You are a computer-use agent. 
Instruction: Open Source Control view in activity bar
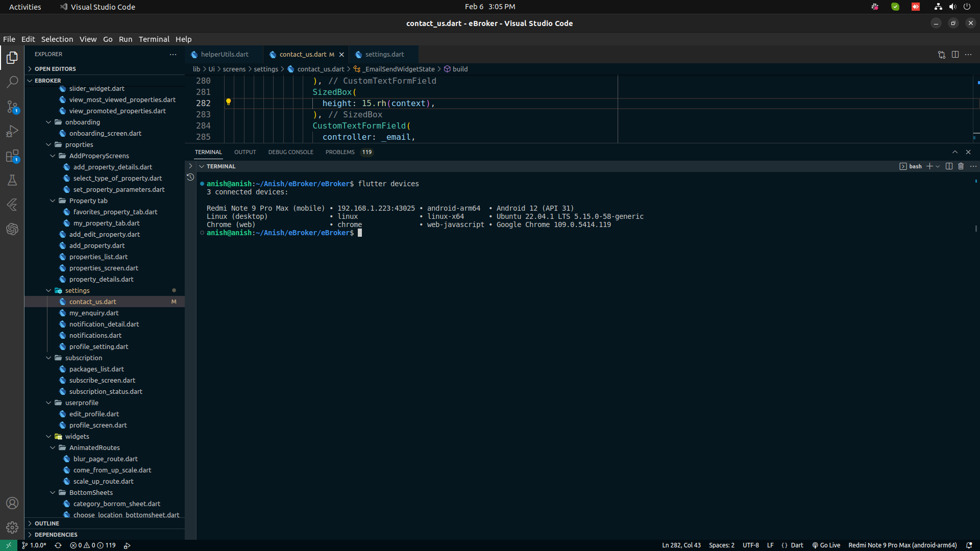click(12, 107)
